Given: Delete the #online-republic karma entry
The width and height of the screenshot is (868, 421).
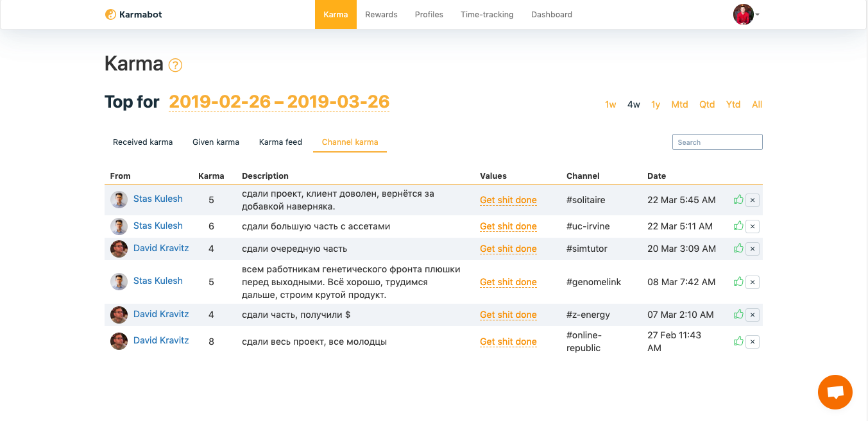Looking at the screenshot, I should pos(753,342).
